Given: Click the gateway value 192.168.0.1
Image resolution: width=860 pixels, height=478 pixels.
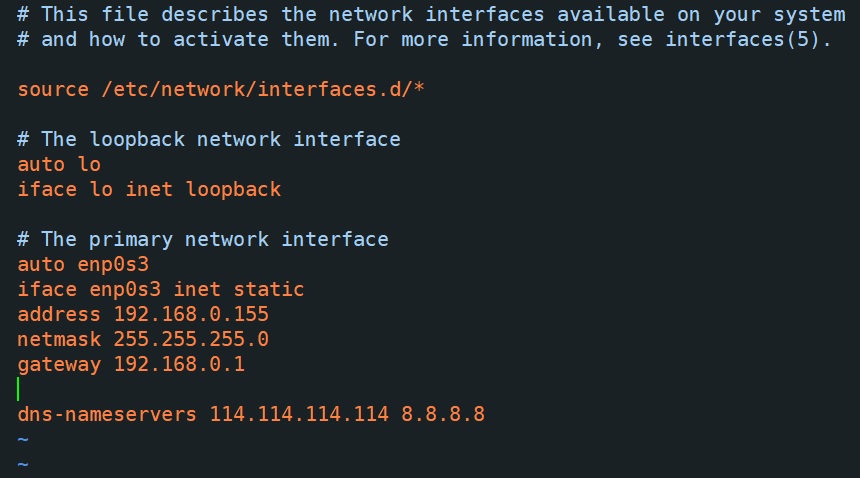Looking at the screenshot, I should pyautogui.click(x=179, y=364).
